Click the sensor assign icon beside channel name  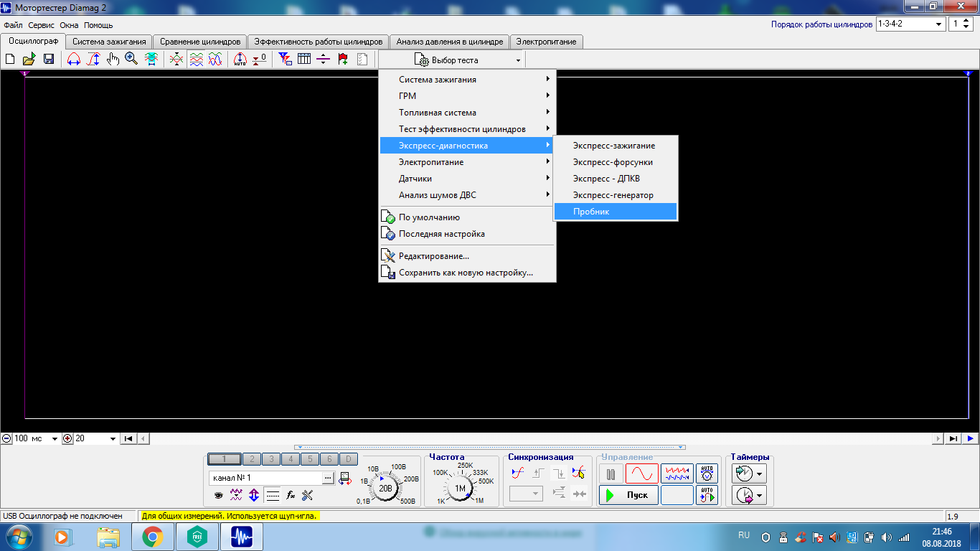(345, 478)
